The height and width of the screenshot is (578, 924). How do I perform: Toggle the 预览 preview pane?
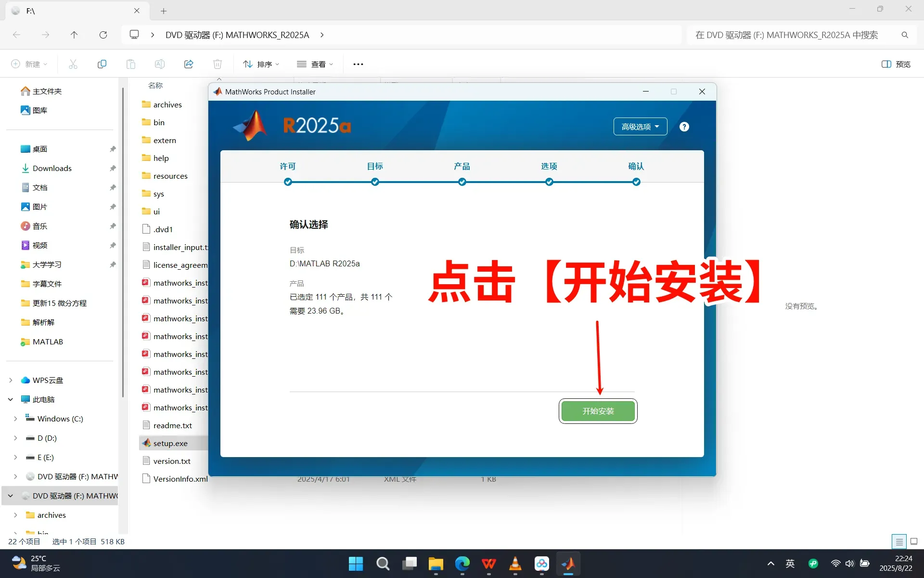click(x=896, y=64)
